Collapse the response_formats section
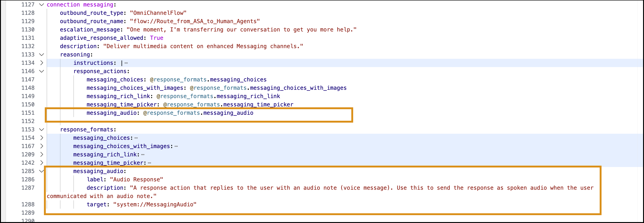The height and width of the screenshot is (223, 644). click(x=42, y=129)
